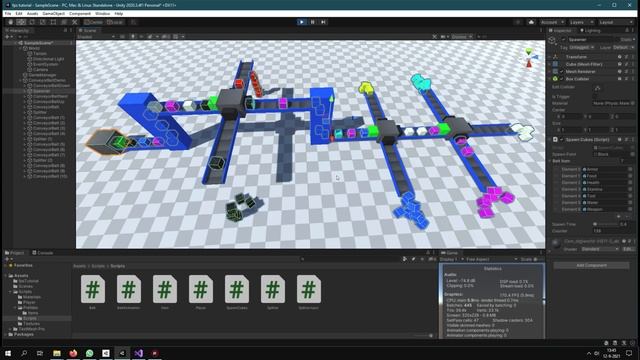Collapse the SampleScene hierarchy arrow
The height and width of the screenshot is (360, 640).
point(16,43)
